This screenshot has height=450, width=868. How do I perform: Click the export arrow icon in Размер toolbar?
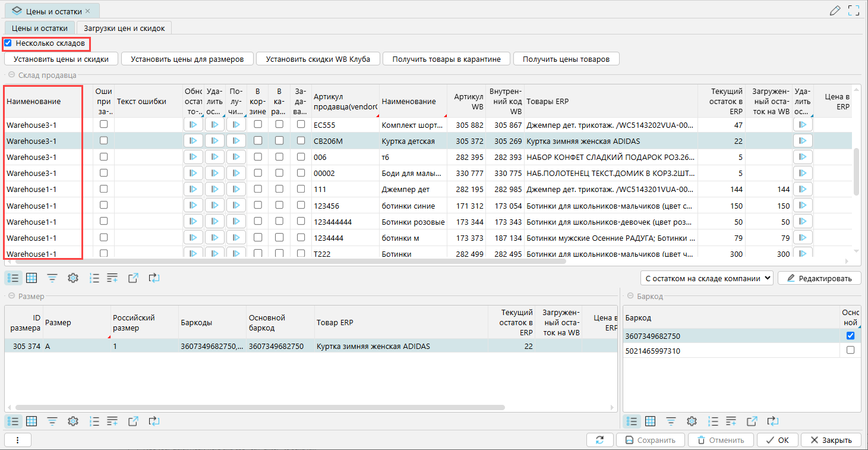pos(134,421)
